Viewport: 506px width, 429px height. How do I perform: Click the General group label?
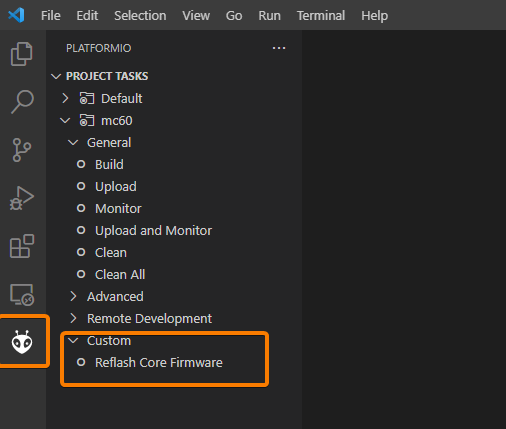(x=109, y=143)
